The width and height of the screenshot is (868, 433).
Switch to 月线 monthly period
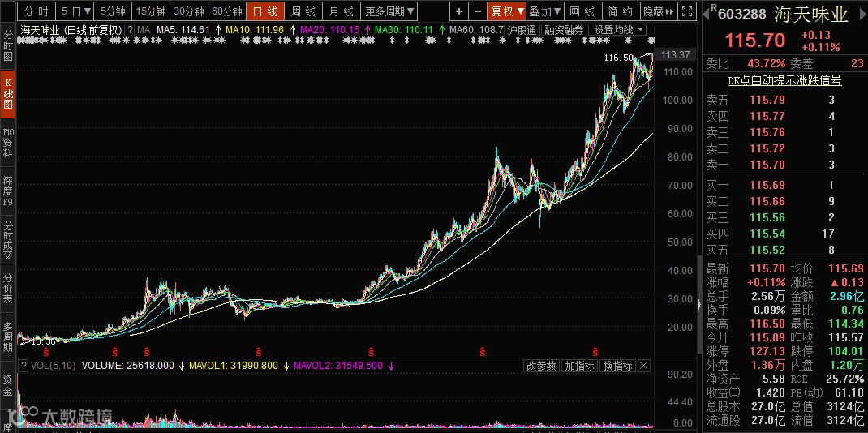tap(341, 11)
